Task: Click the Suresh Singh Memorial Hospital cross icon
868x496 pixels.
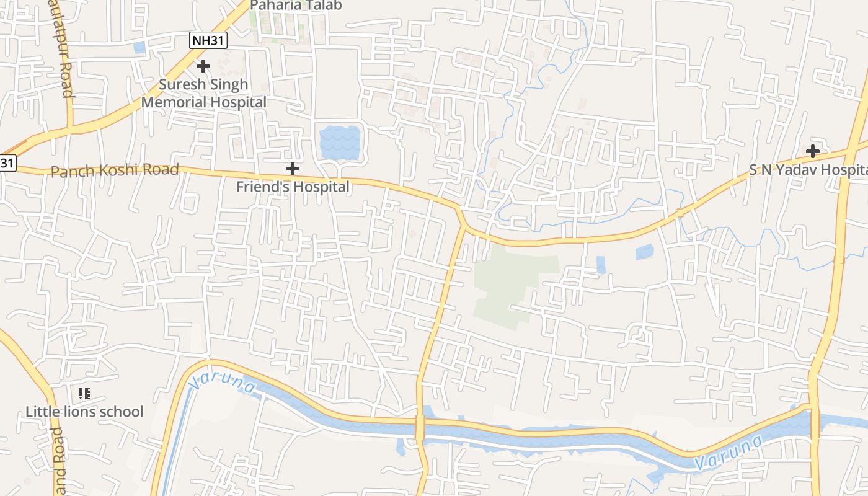Action: coord(203,66)
